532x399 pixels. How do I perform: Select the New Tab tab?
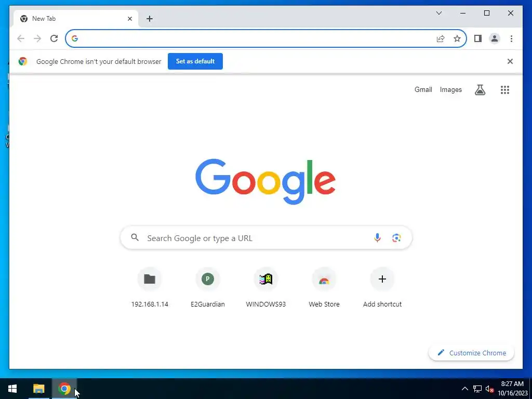(76, 19)
